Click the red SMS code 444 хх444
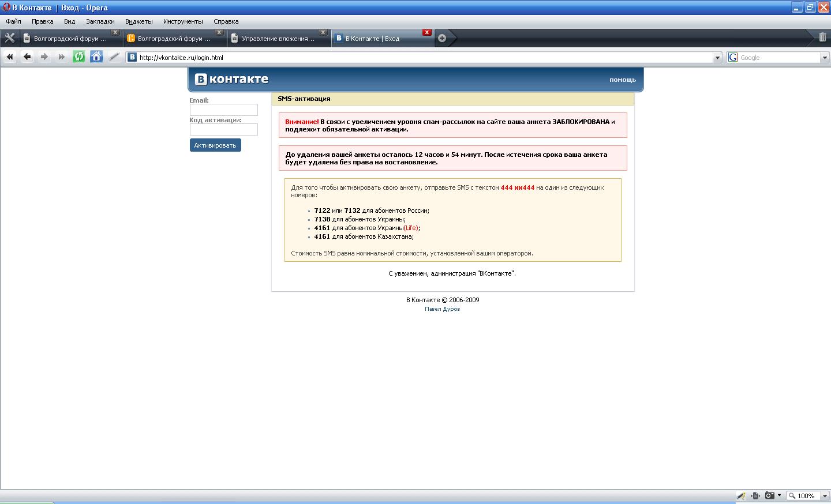 (518, 187)
